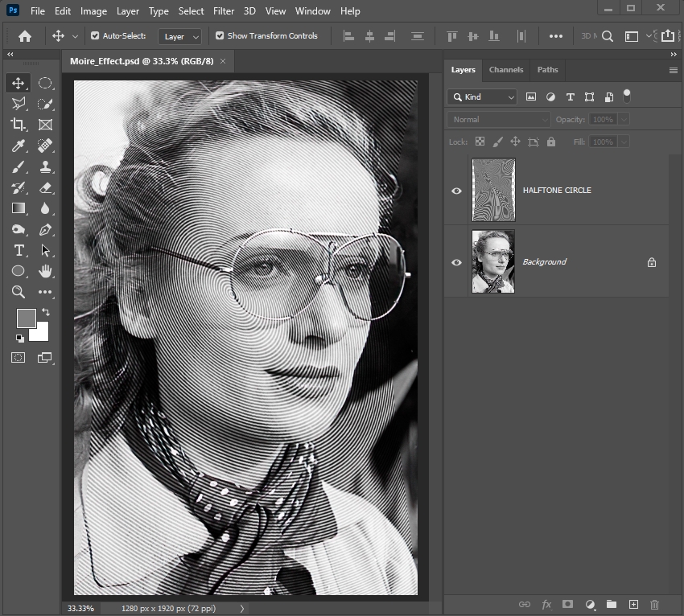The width and height of the screenshot is (684, 616).
Task: Click the foreground color swatch
Action: coord(26,318)
